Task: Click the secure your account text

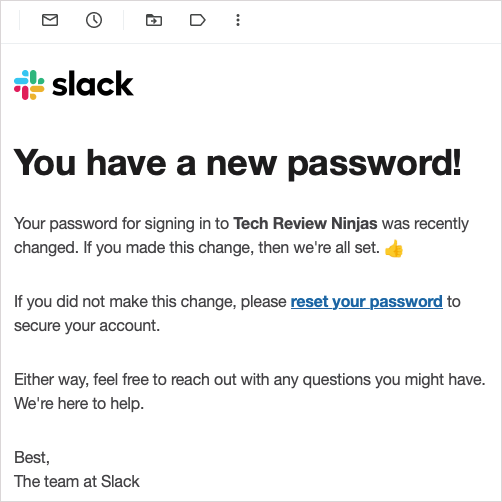Action: (x=87, y=326)
